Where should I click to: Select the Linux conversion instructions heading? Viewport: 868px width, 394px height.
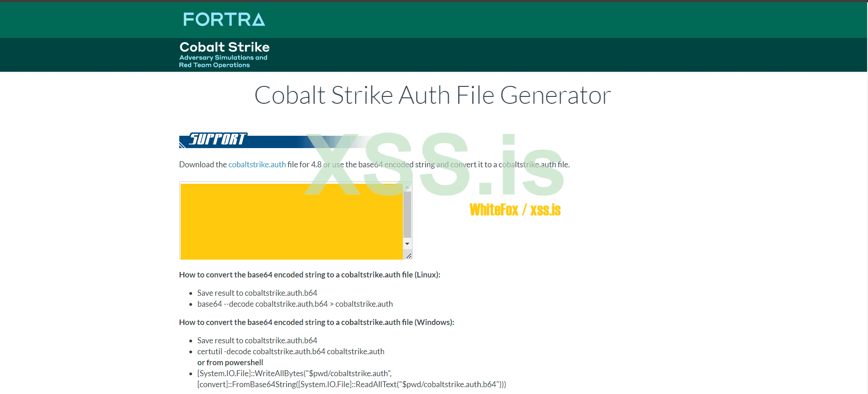click(310, 275)
